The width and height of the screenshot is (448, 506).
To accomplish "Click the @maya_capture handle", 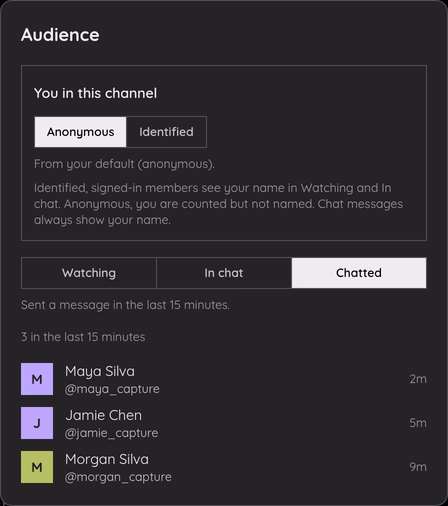I will [112, 389].
